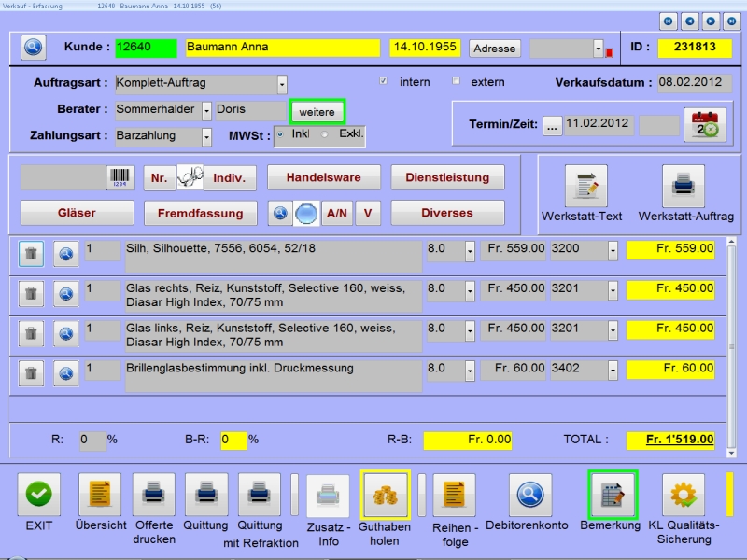
Task: Click the Kunde number field 12640
Action: [x=146, y=49]
